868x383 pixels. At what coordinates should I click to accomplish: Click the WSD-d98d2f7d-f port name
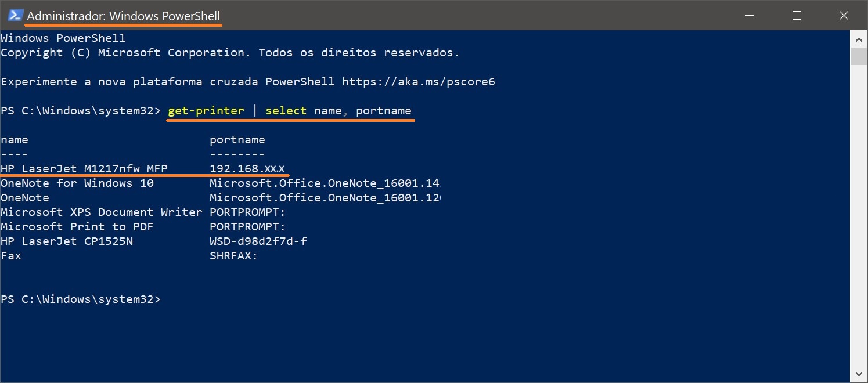click(258, 241)
